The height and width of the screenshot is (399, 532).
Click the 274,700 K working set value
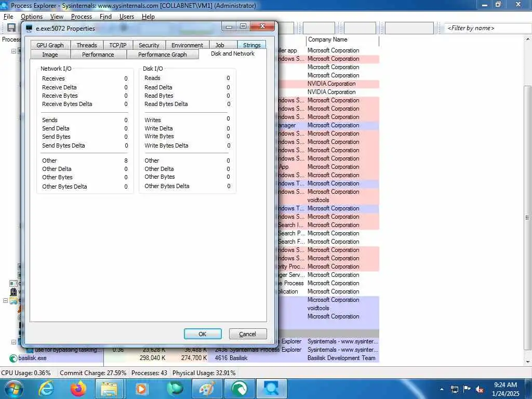pos(194,358)
